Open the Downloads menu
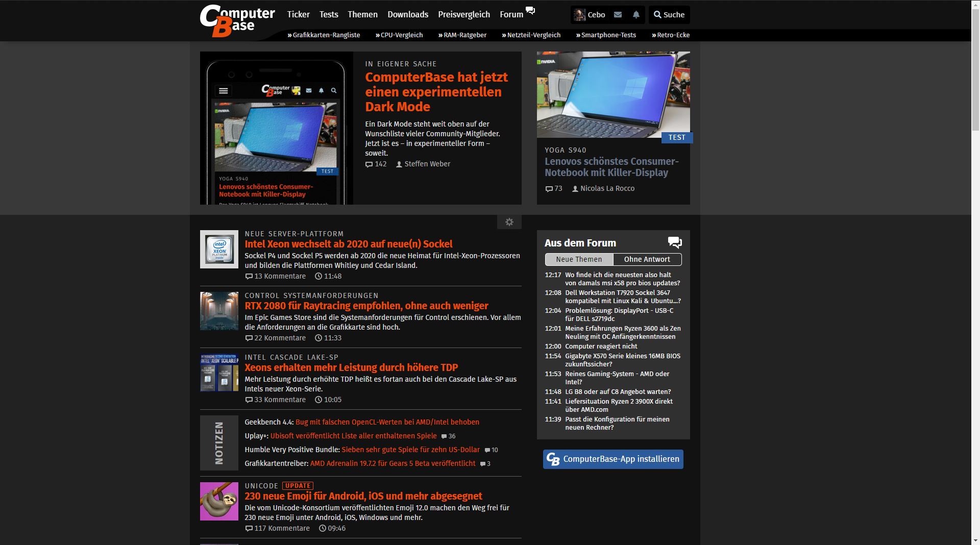This screenshot has width=980, height=545. point(408,14)
